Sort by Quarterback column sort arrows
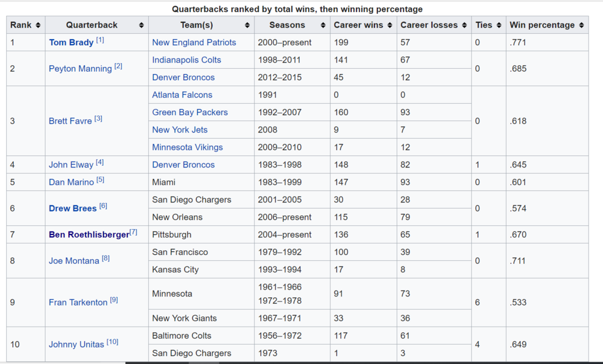Image resolution: width=603 pixels, height=364 pixels. 141,25
